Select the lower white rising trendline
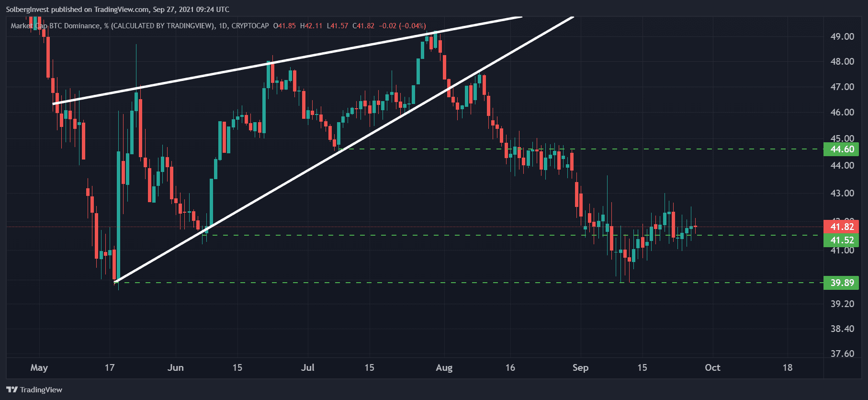Viewport: 868px width, 400px height. tap(344, 149)
